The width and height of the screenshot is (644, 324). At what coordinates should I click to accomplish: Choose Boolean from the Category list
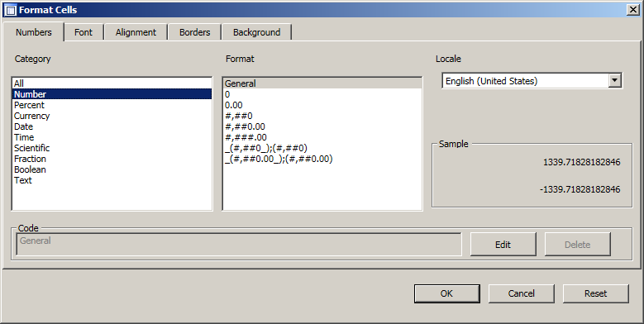tap(112, 169)
